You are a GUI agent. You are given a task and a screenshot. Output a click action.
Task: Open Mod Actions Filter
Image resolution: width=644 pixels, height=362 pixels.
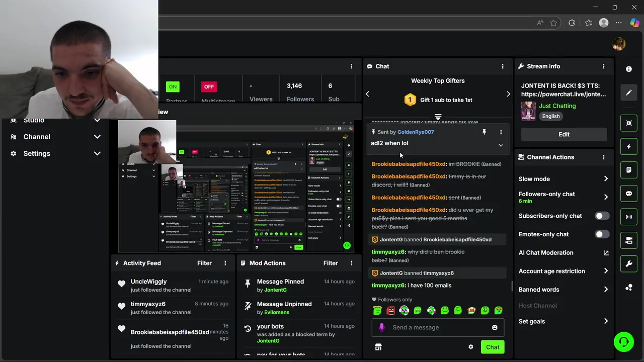coord(331,263)
